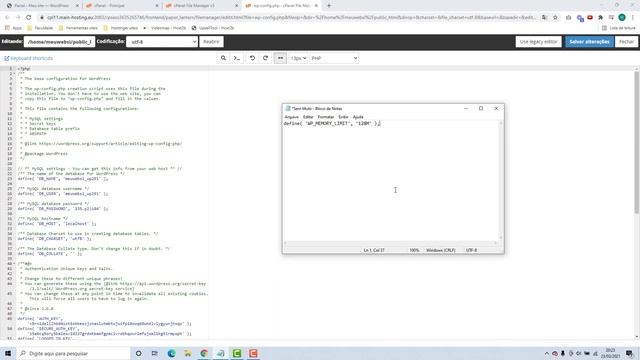This screenshot has height=360, width=640.
Task: Open the red Camtasia recorder taskbar icon
Action: click(x=253, y=353)
